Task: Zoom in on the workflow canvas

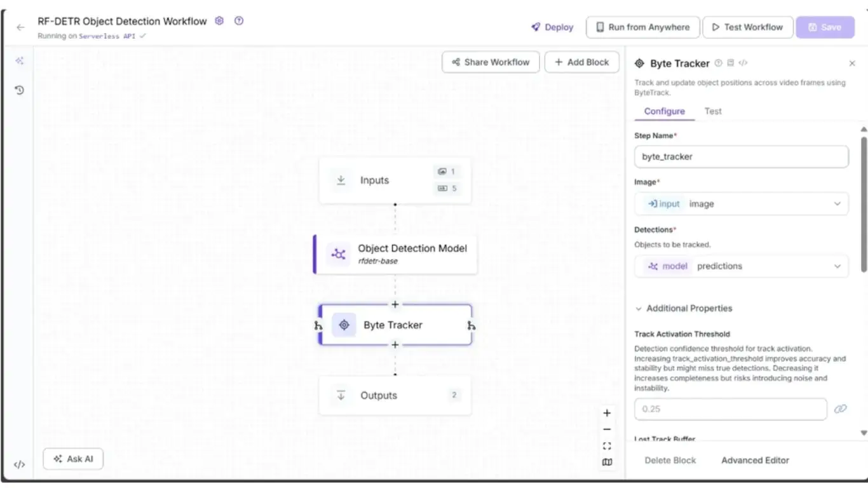Action: tap(607, 413)
